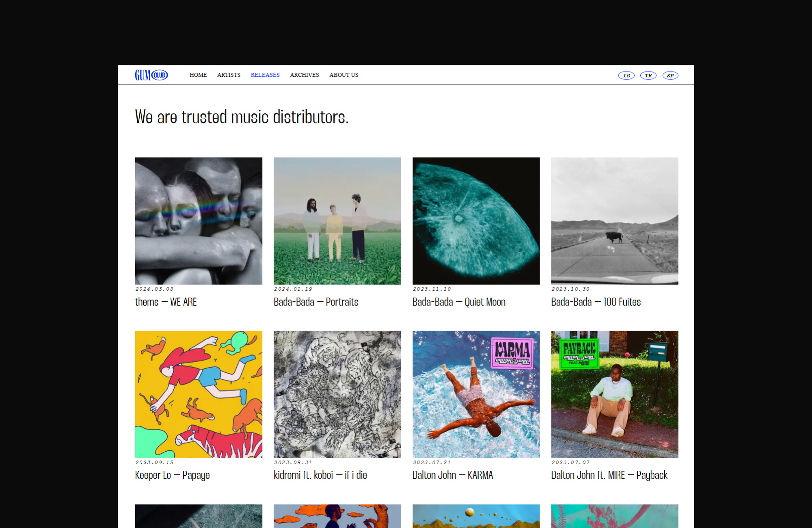Open 'kidromi ft. koboi — if i die' link
The image size is (812, 528).
pyautogui.click(x=320, y=475)
